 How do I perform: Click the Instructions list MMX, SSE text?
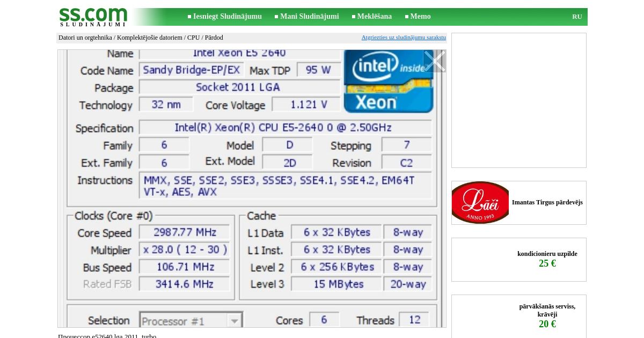pyautogui.click(x=286, y=186)
